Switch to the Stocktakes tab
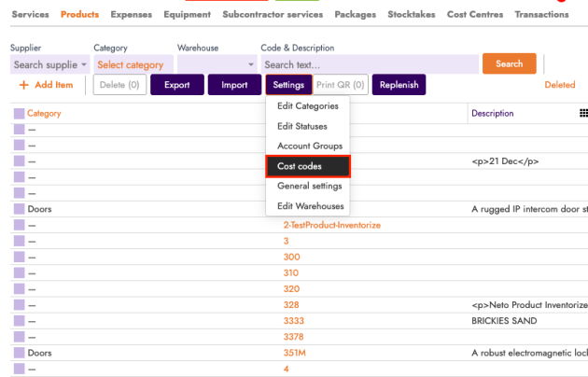The image size is (588, 377). click(411, 15)
